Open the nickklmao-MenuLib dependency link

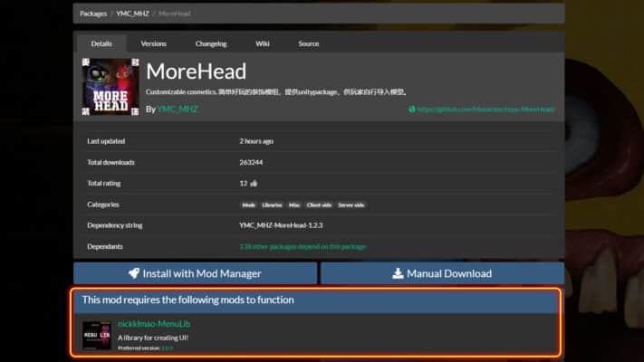coord(154,324)
